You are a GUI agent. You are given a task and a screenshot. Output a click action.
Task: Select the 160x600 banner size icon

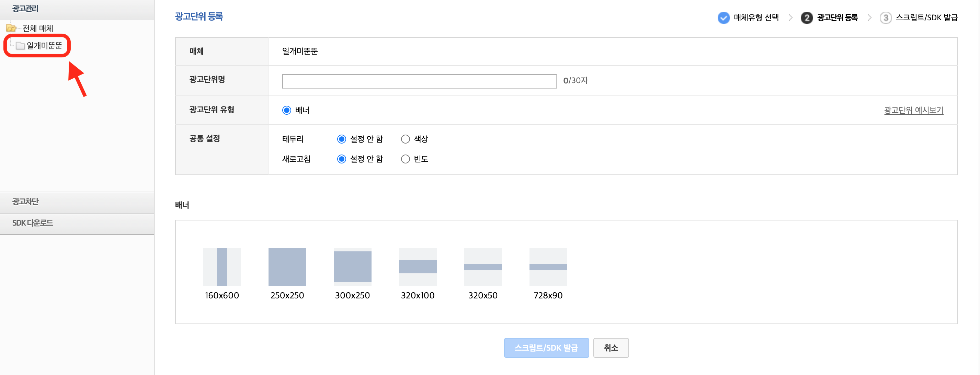click(x=222, y=266)
